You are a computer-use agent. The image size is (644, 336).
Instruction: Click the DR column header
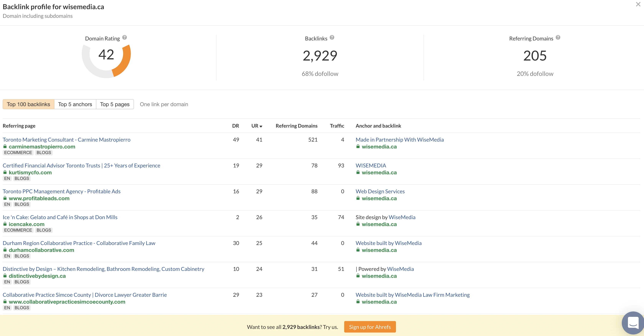click(235, 126)
